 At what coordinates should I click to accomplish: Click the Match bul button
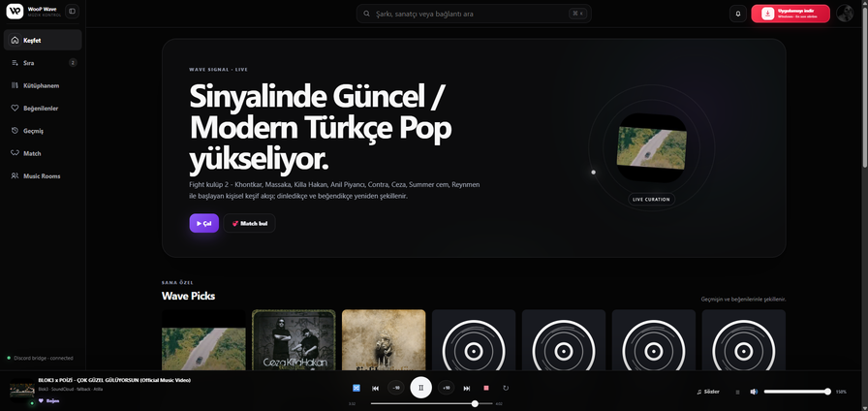coord(250,223)
